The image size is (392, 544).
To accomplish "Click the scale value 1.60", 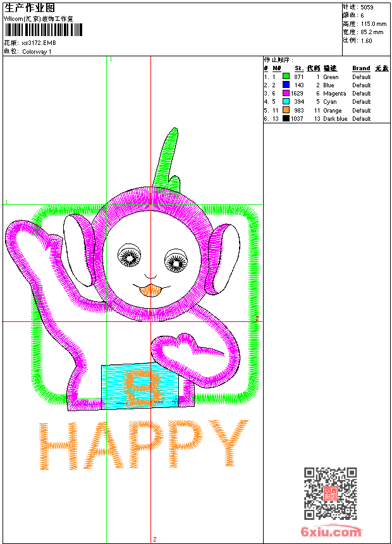I will click(366, 41).
